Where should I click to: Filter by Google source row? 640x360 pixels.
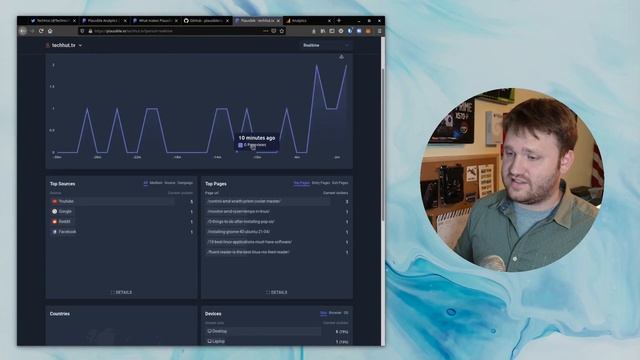(x=122, y=211)
